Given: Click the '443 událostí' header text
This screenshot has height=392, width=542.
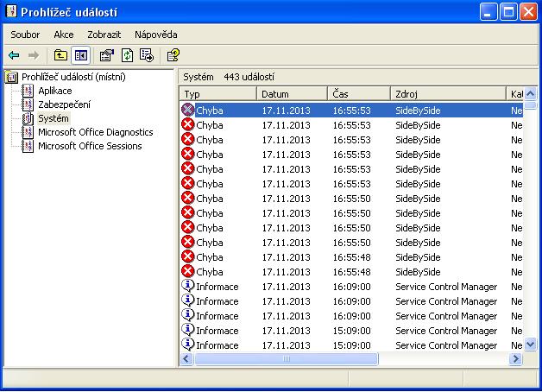Looking at the screenshot, I should [x=249, y=77].
